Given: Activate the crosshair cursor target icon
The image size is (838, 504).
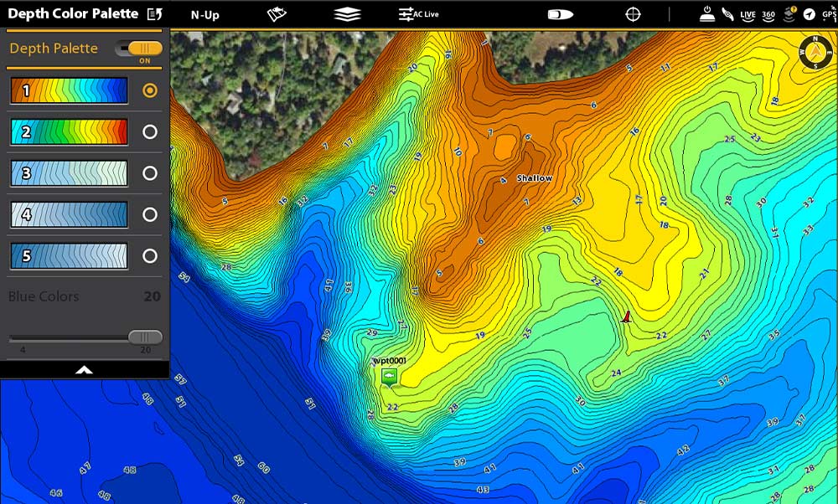Looking at the screenshot, I should pos(633,14).
